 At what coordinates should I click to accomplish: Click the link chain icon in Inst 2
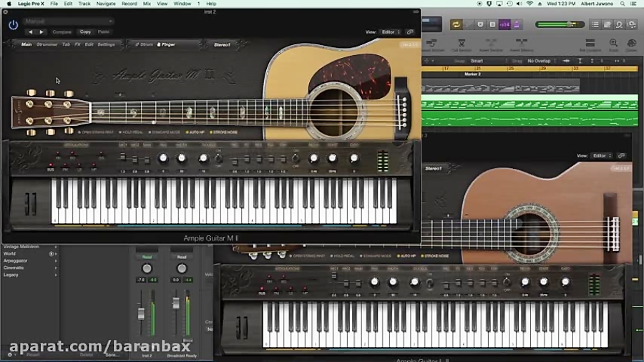tap(410, 31)
